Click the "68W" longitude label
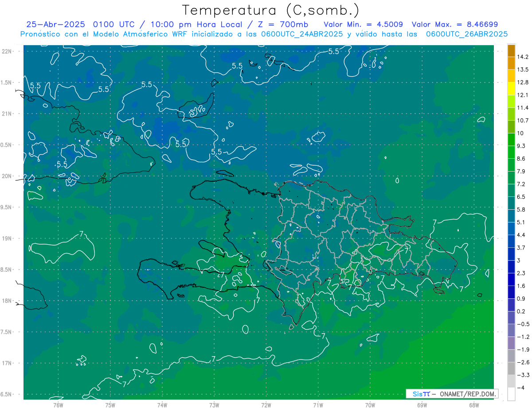532x411 pixels. point(474,405)
